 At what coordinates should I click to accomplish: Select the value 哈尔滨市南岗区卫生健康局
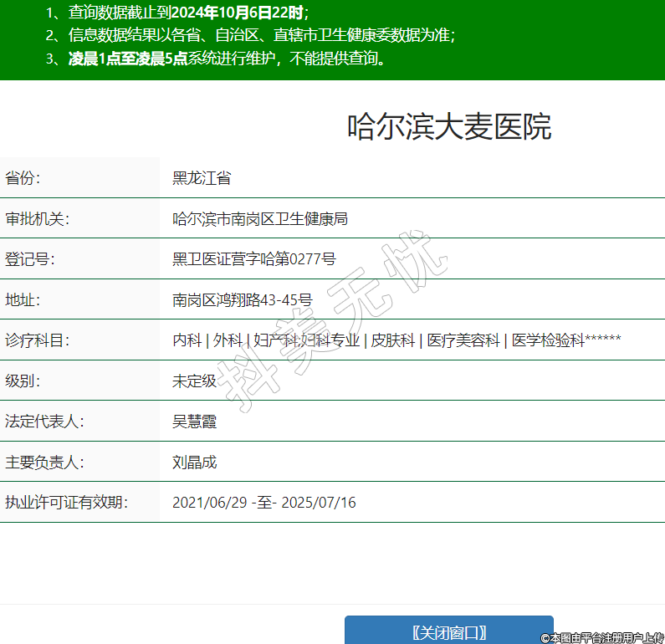[259, 219]
